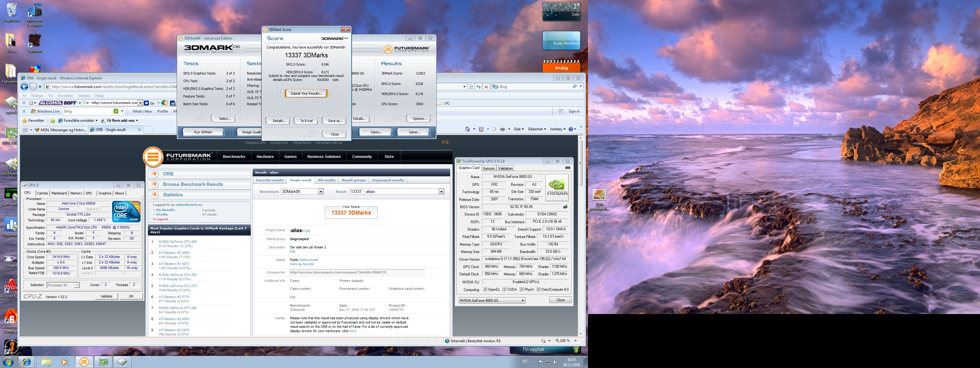Screen dimensions: 980x368
Task: Click the NVIDIA logo in GPU-Z
Action: click(557, 188)
